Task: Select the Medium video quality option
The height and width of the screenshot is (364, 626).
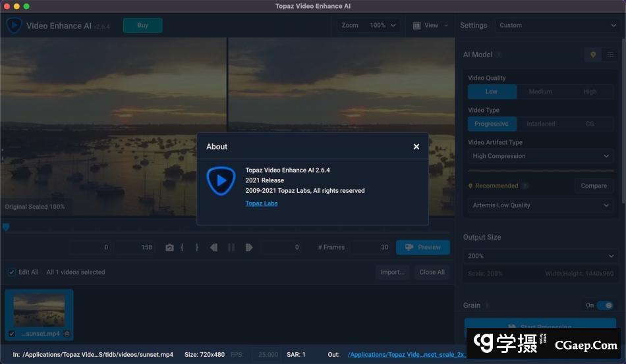Action: (540, 91)
